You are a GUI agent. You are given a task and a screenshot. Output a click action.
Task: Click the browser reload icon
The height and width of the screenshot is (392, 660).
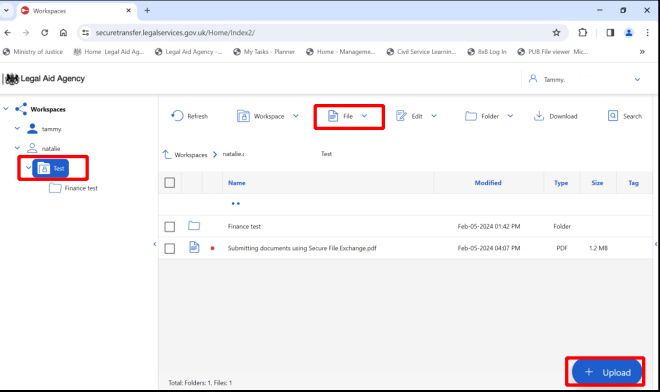click(45, 32)
